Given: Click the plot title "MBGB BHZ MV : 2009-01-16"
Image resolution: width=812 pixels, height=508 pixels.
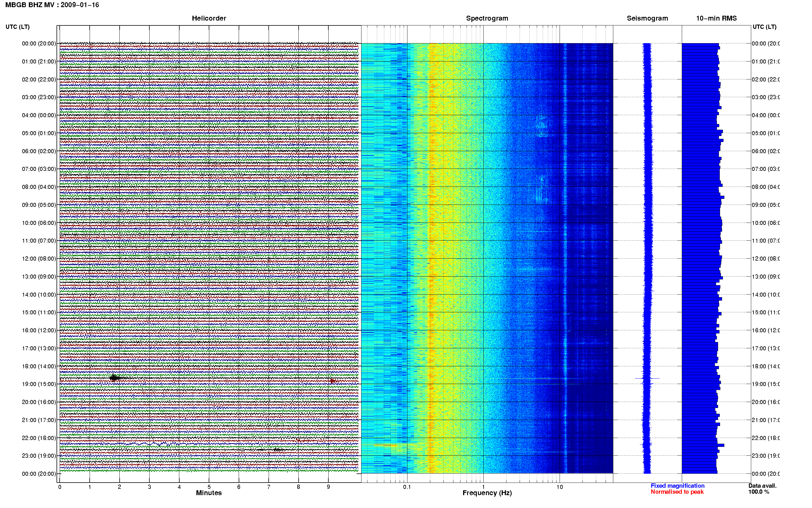Looking at the screenshot, I should tap(52, 5).
